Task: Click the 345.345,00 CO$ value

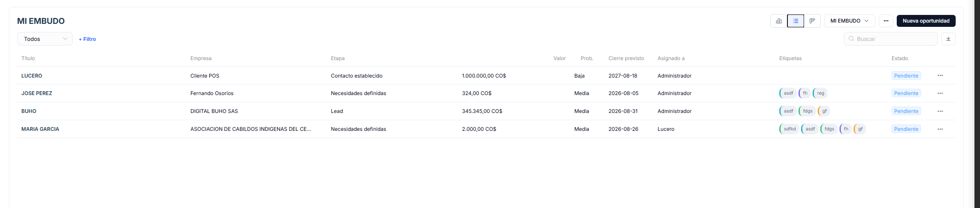Action: pyautogui.click(x=482, y=111)
